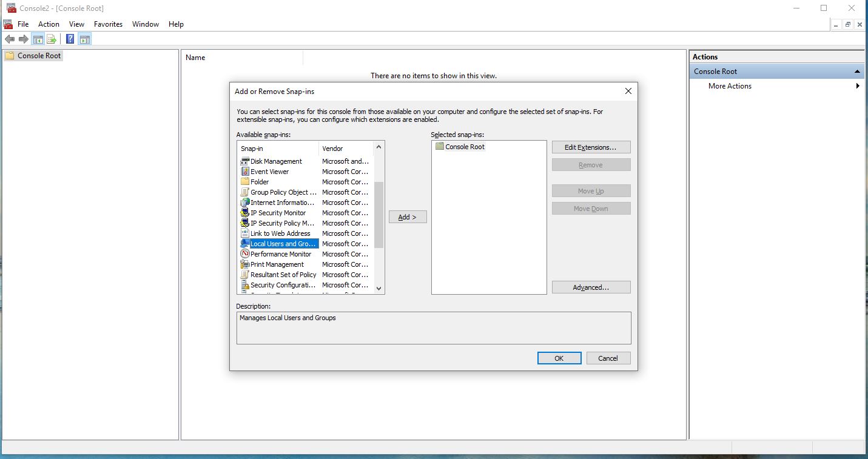Open the File menu
The image size is (868, 459).
pyautogui.click(x=23, y=24)
